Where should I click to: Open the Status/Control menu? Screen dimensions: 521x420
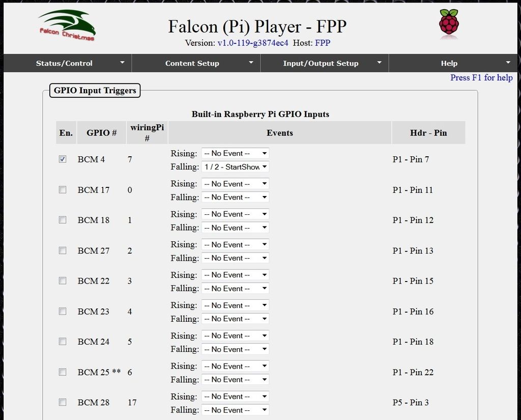click(64, 63)
